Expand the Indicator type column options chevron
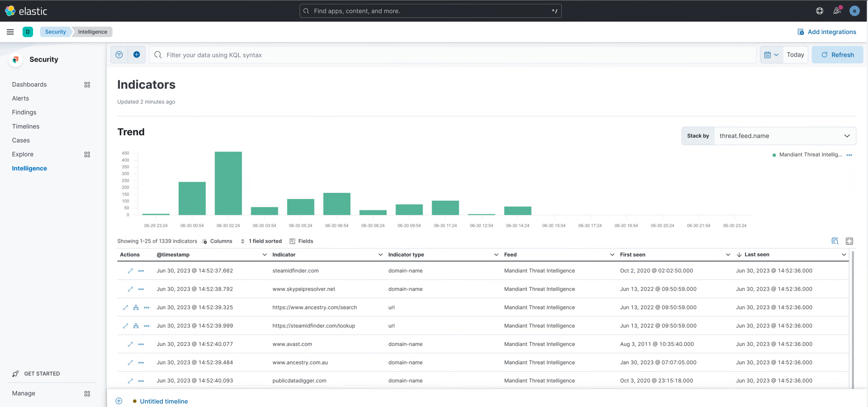 [x=496, y=254]
